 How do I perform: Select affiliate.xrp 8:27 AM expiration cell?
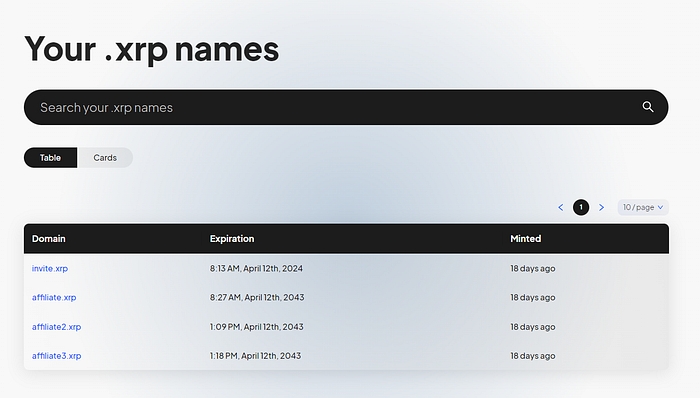(257, 298)
